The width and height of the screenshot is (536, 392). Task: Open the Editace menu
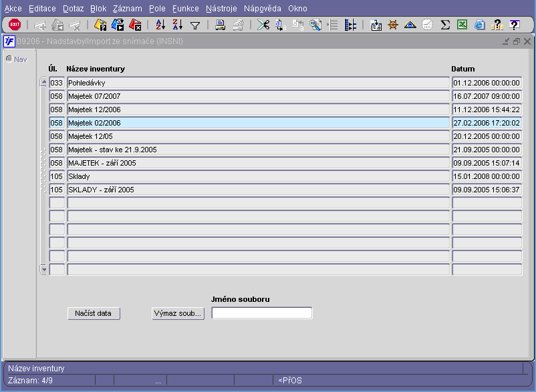click(42, 9)
